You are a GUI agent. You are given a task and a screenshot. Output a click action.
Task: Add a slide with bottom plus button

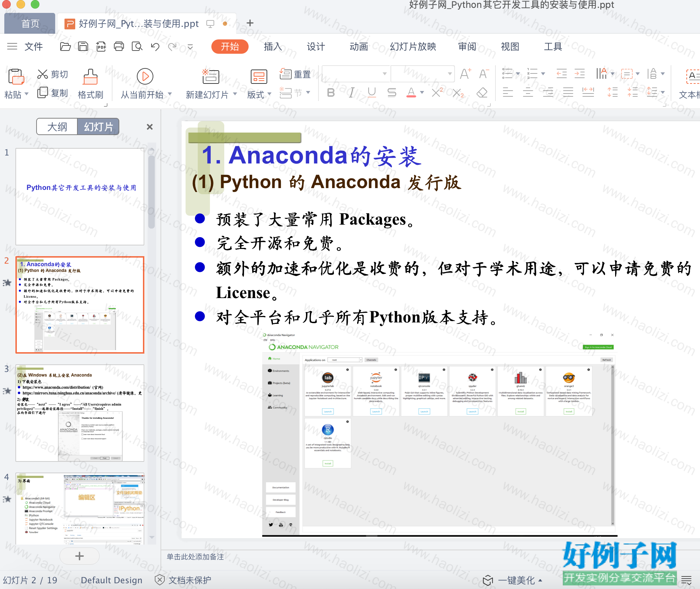pyautogui.click(x=80, y=556)
